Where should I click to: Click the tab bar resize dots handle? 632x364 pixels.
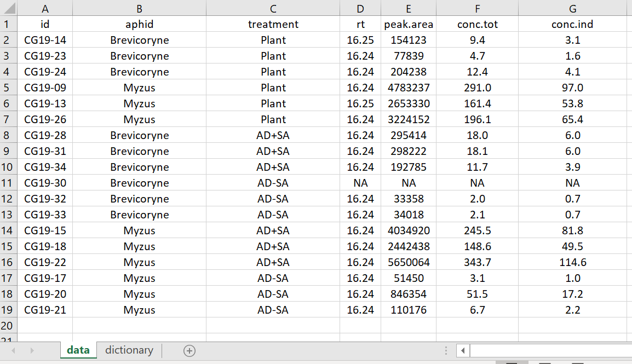tap(446, 351)
